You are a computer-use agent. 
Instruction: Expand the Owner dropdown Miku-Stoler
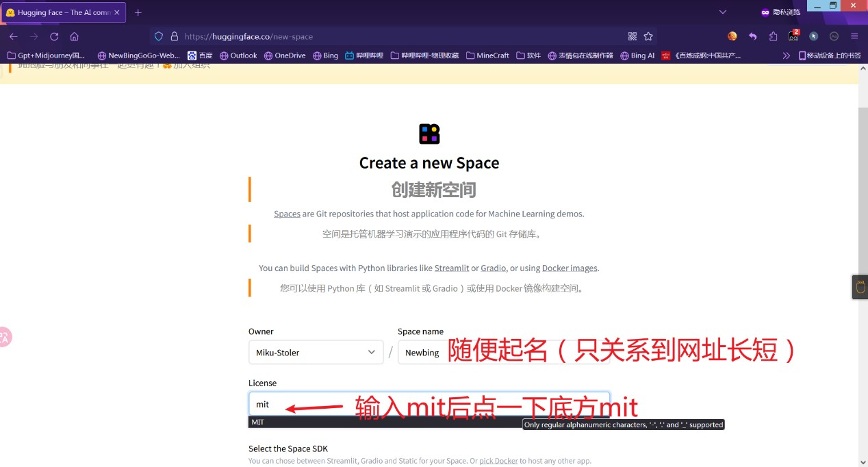click(316, 352)
